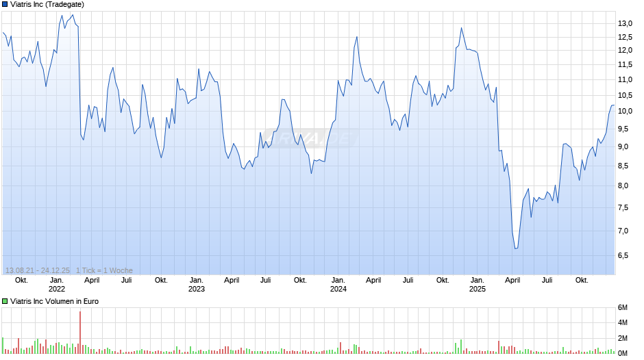The height and width of the screenshot is (360, 644).
Task: Click the 'Jan.' label above 2022
Action: (x=57, y=280)
